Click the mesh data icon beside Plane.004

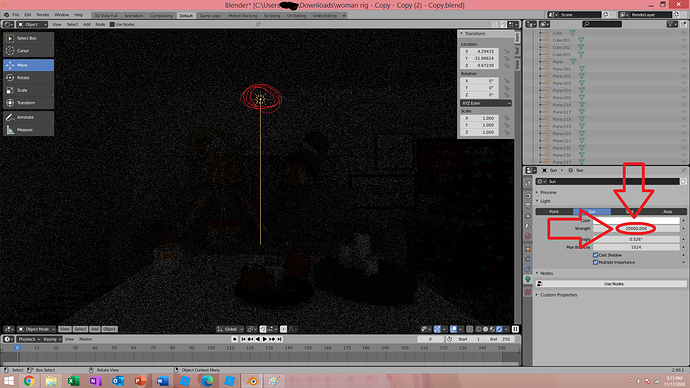click(582, 91)
